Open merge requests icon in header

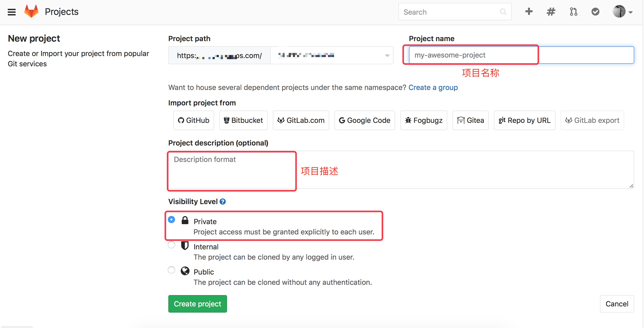pyautogui.click(x=573, y=12)
